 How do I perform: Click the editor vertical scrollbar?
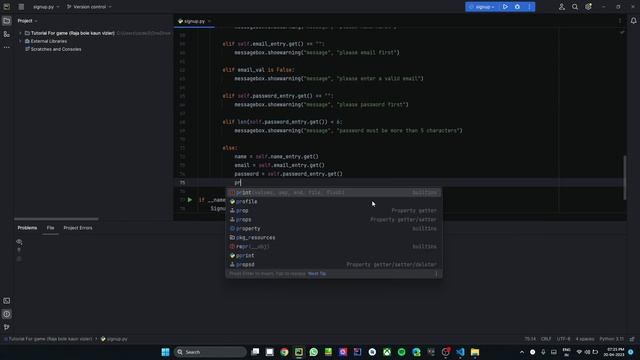click(624, 178)
